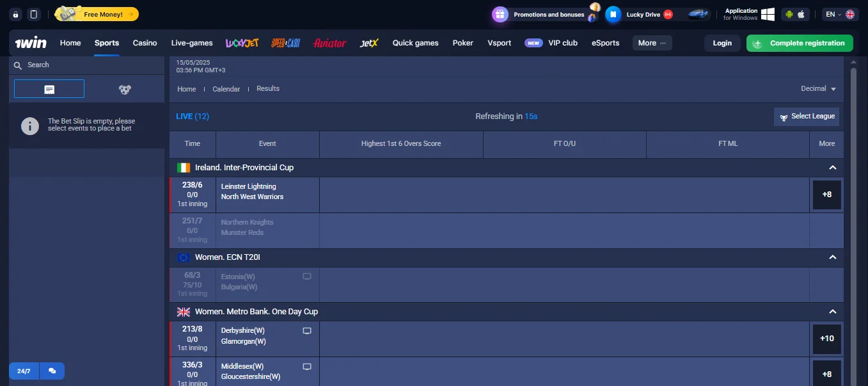Go to the Home breadcrumb link

pyautogui.click(x=187, y=89)
